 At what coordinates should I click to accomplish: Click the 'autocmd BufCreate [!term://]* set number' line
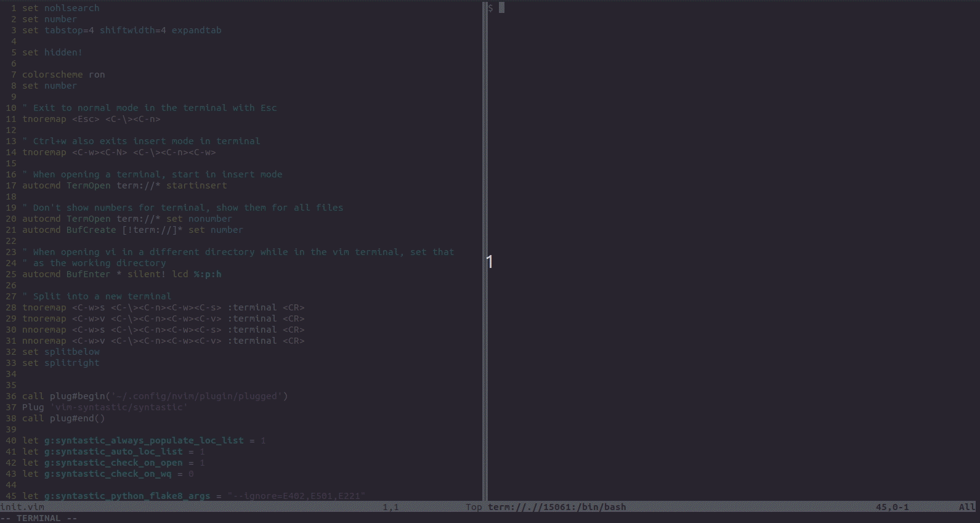click(132, 230)
